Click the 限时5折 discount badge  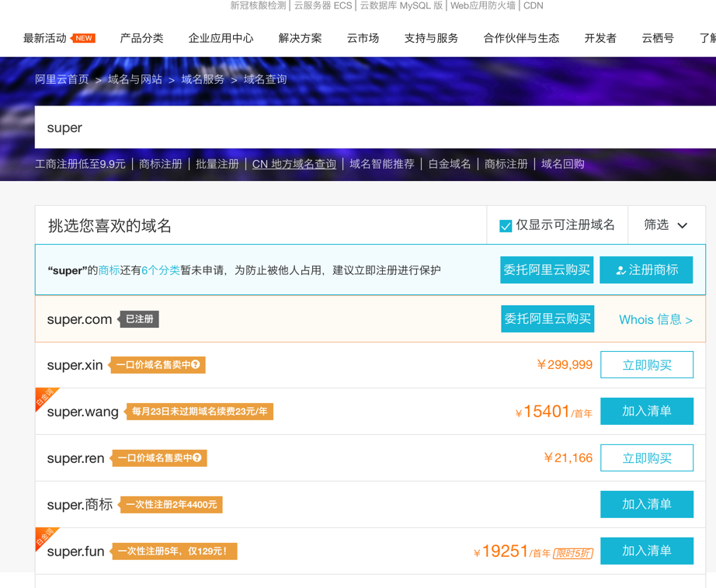573,554
